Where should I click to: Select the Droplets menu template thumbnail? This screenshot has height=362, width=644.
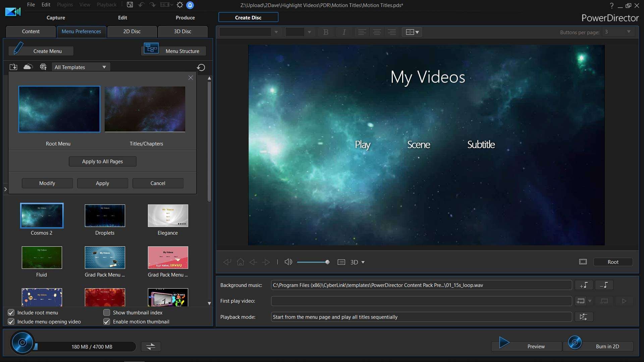click(105, 216)
